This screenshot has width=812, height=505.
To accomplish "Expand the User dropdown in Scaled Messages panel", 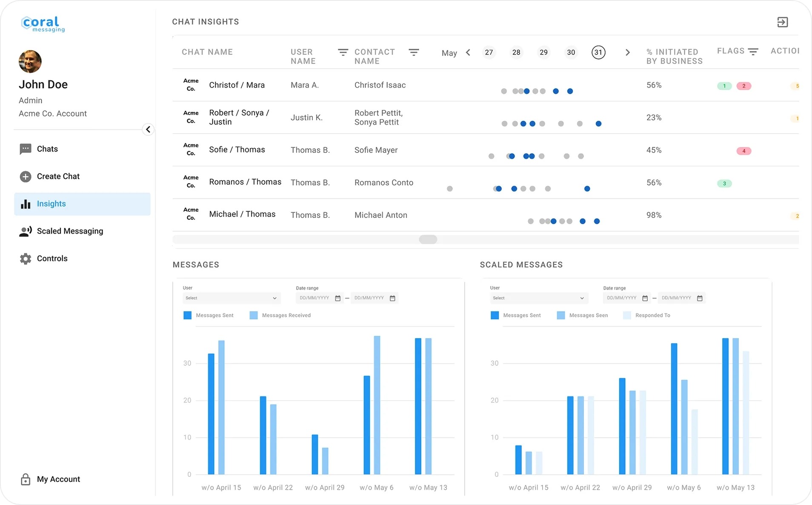I will click(x=538, y=298).
